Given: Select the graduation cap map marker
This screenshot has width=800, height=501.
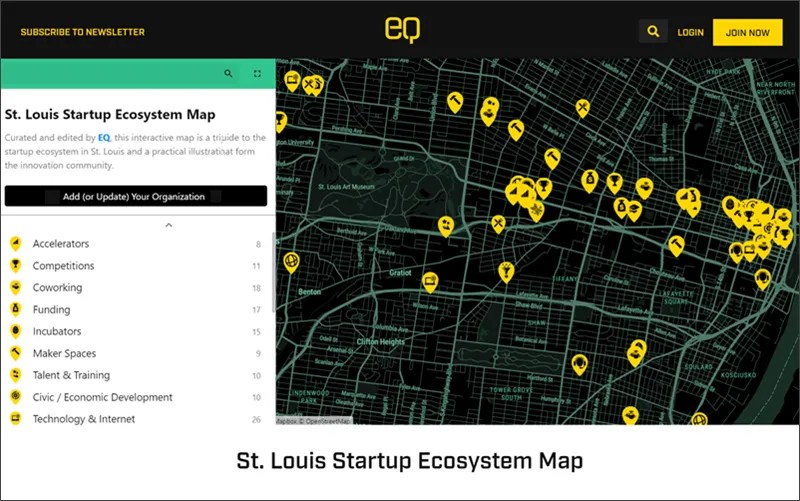Looking at the screenshot, I should pyautogui.click(x=635, y=211).
